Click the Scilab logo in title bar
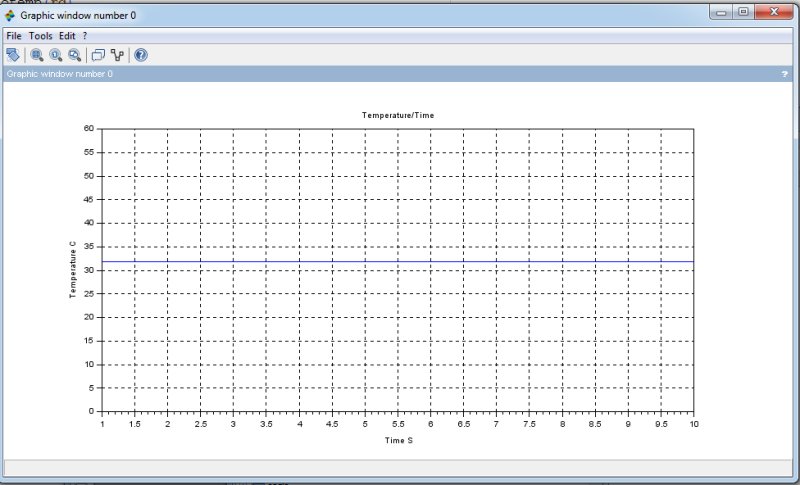Screen dimensions: 800x485 (x=10, y=15)
